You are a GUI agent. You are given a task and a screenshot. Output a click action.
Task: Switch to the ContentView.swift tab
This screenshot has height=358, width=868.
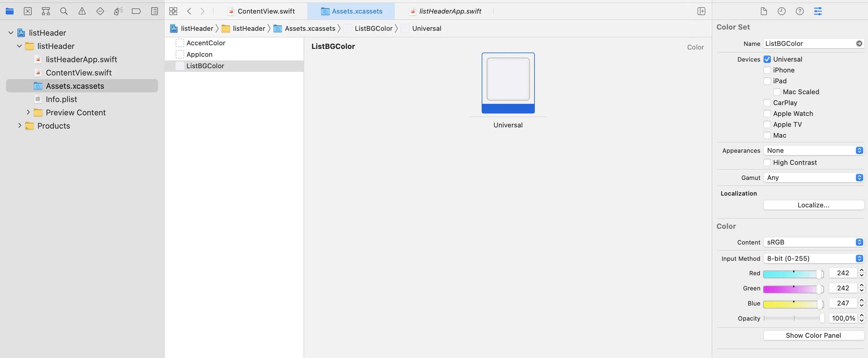pos(266,11)
